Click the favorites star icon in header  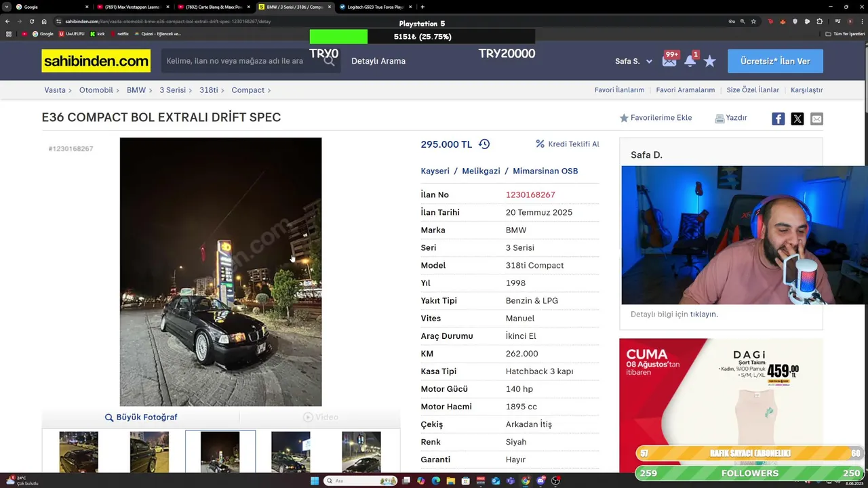(709, 61)
